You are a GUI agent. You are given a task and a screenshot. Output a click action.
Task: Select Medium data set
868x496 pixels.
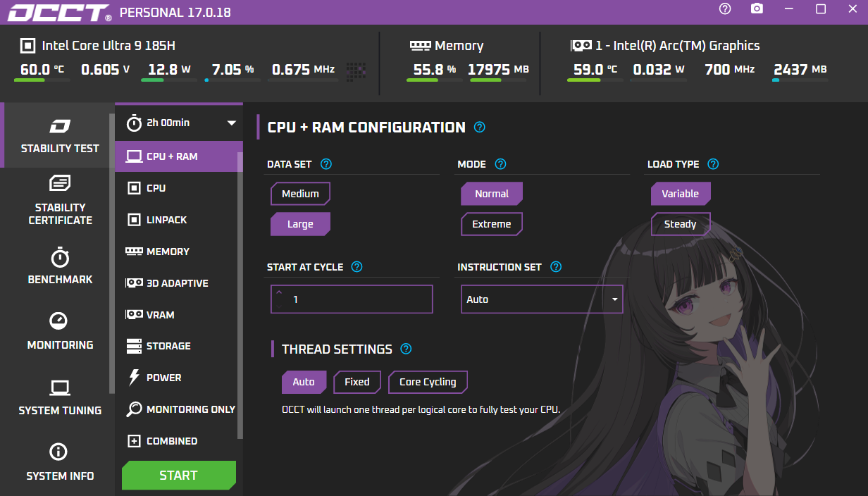(x=300, y=194)
